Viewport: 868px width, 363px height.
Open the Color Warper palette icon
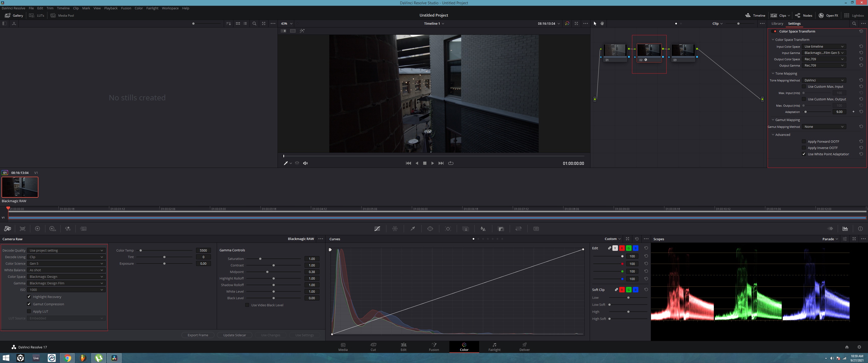(x=395, y=229)
